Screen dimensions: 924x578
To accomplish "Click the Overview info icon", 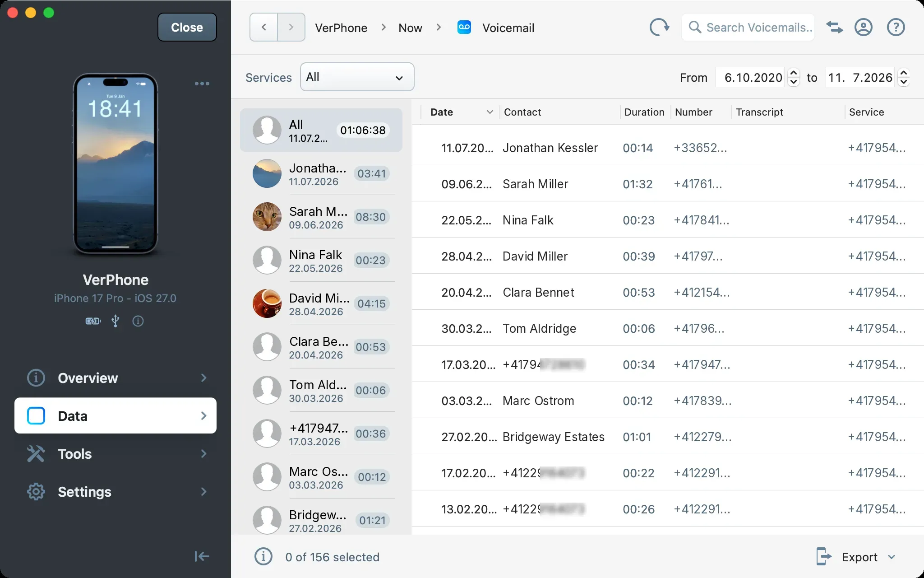I will coord(36,378).
